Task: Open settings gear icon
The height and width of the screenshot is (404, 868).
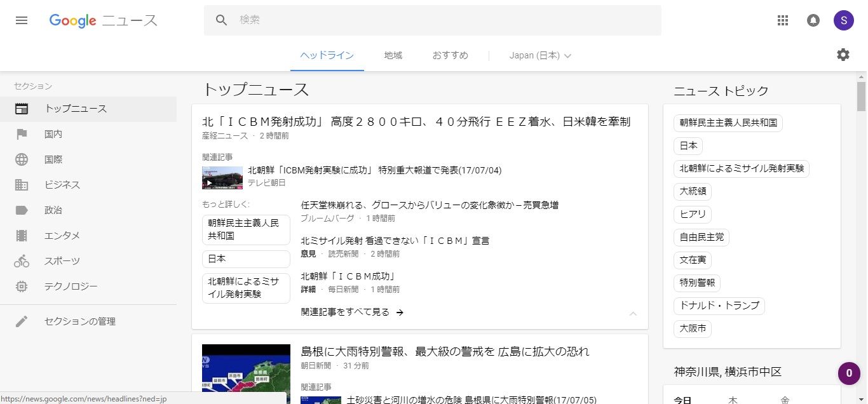Action: point(843,55)
